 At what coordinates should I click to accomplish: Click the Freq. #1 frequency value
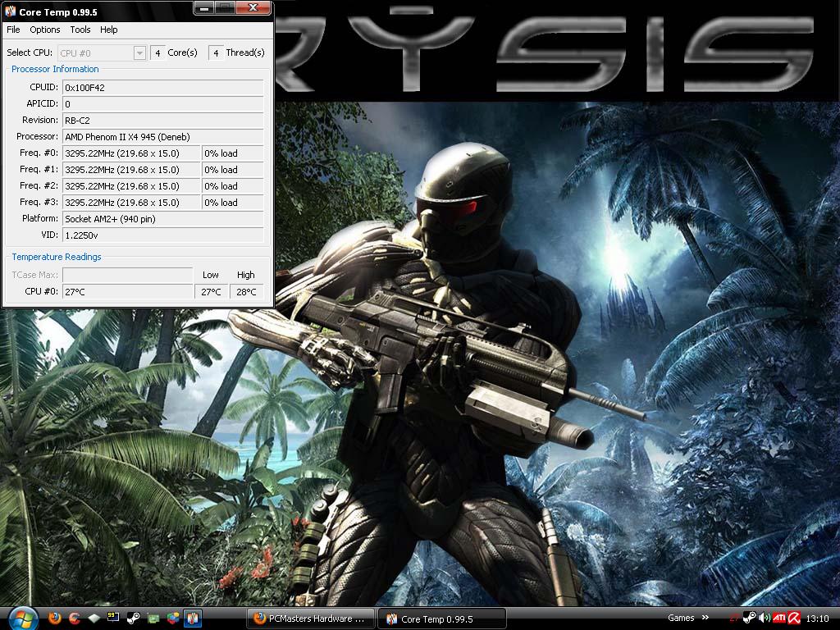[131, 169]
